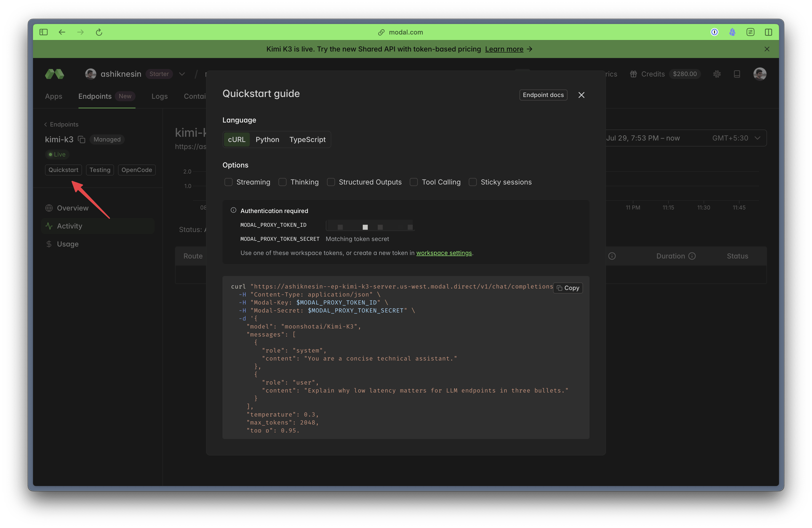Enable Sticky sessions option
This screenshot has width=812, height=528.
pyautogui.click(x=472, y=182)
